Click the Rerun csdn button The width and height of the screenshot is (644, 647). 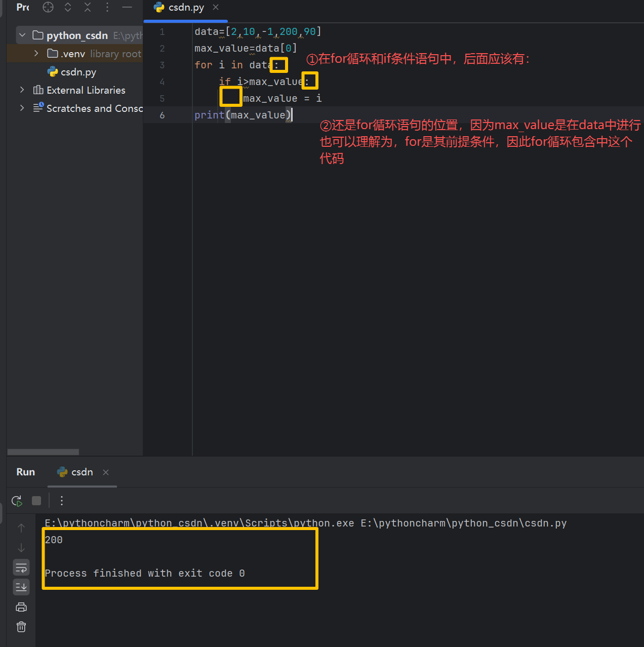click(x=17, y=501)
